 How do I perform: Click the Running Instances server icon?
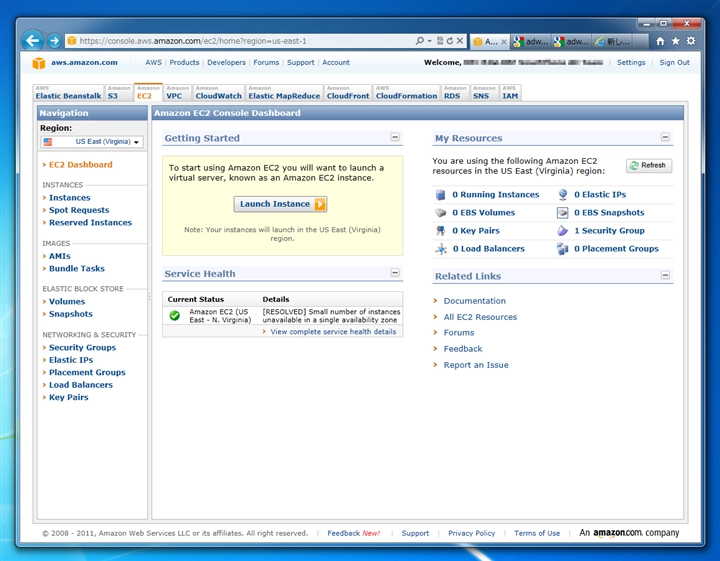pyautogui.click(x=440, y=195)
